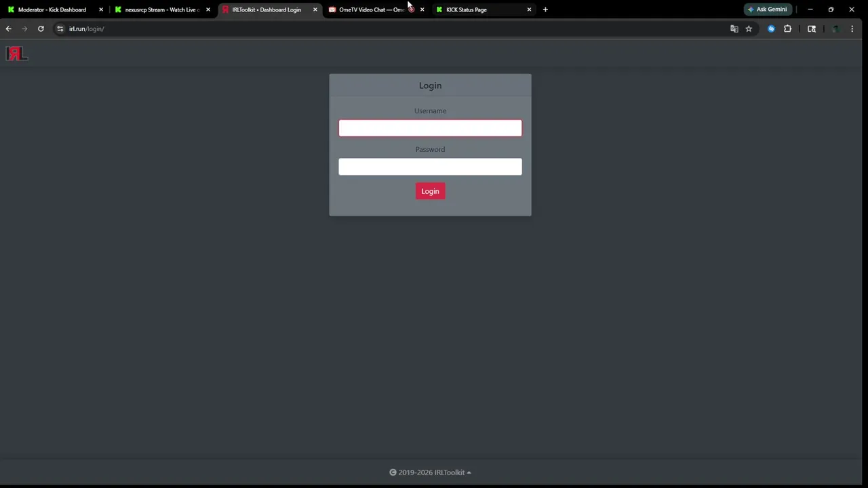
Task: Open the browser profile avatar
Action: (x=835, y=28)
